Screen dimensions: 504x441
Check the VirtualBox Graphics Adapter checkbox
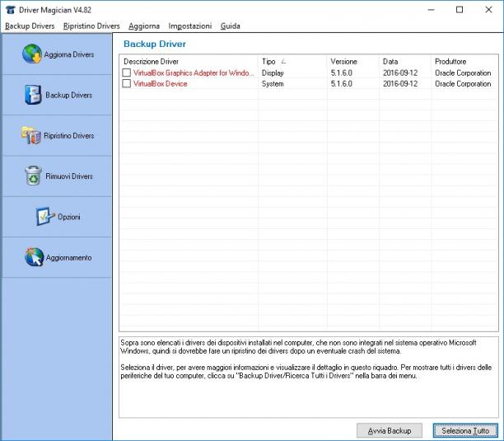tap(127, 73)
